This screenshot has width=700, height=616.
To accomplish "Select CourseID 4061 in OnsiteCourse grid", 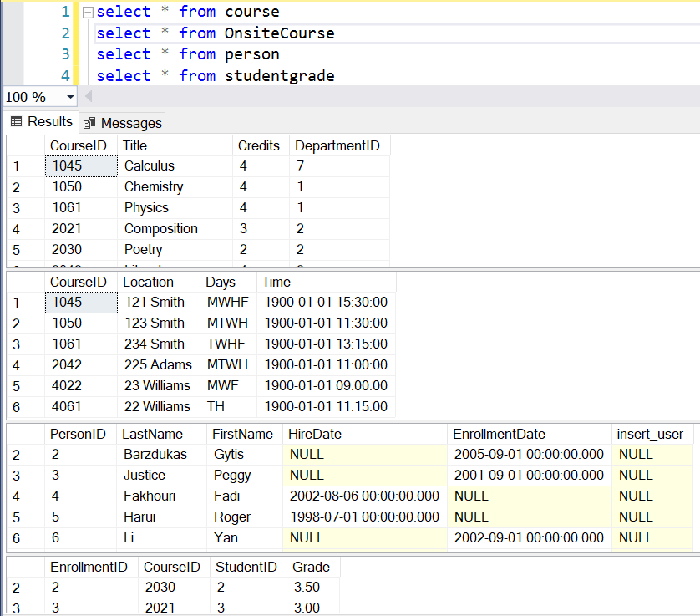I will 81,406.
